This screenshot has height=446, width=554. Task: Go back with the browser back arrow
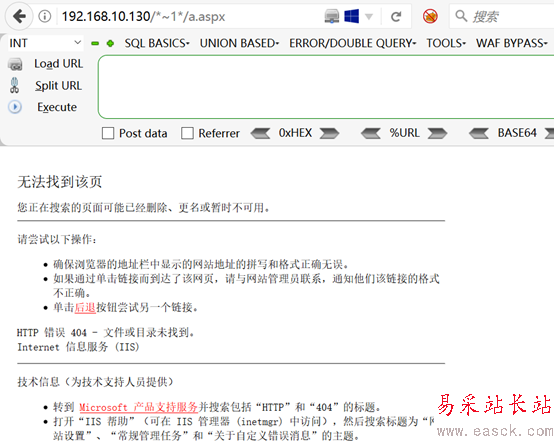19,16
